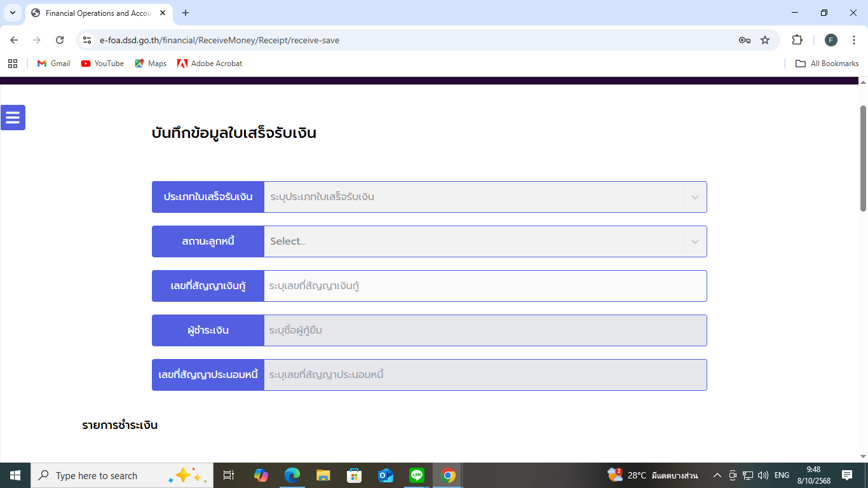Click the site information icon in address bar

pyautogui.click(x=88, y=40)
